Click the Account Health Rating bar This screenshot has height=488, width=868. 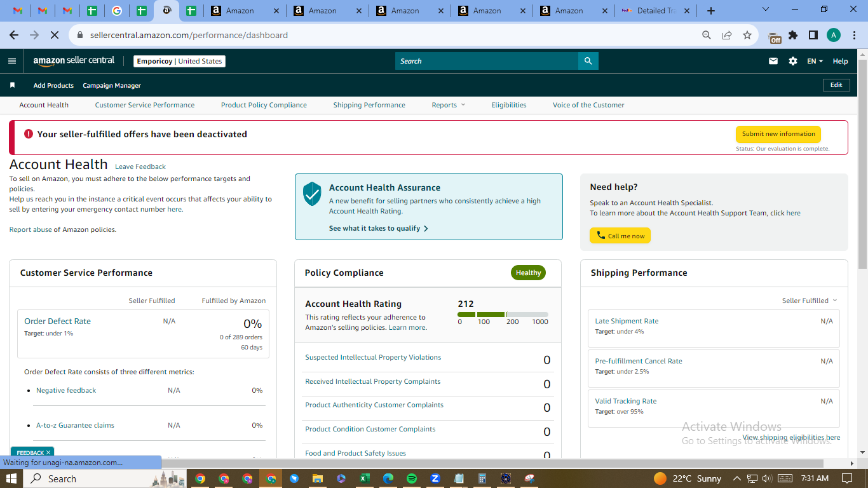tap(503, 314)
